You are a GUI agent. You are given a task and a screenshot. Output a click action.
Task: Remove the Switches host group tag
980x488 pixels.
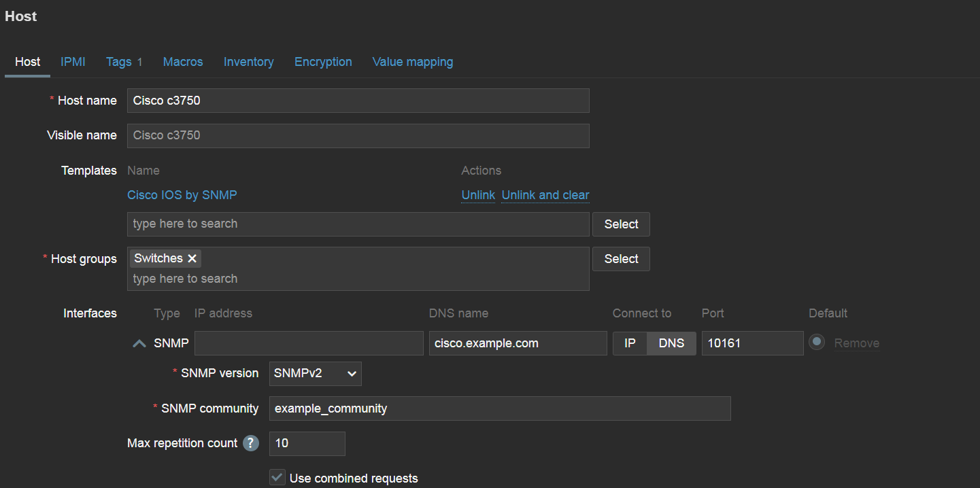(192, 258)
